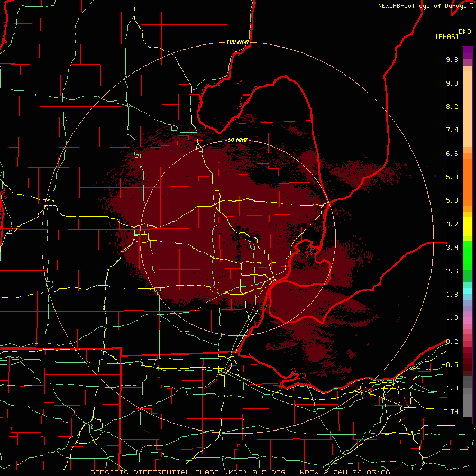Click the KDTX station identifier in the caption
The image size is (476, 476).
point(310,472)
